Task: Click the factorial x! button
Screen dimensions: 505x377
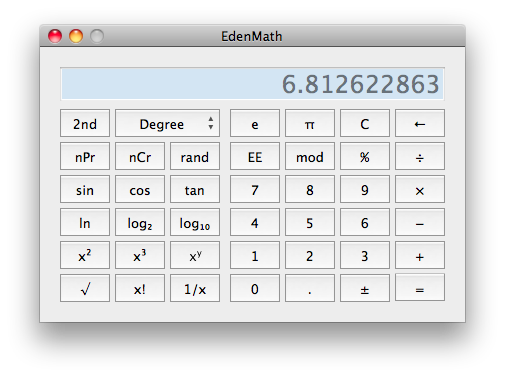Action: pyautogui.click(x=140, y=288)
